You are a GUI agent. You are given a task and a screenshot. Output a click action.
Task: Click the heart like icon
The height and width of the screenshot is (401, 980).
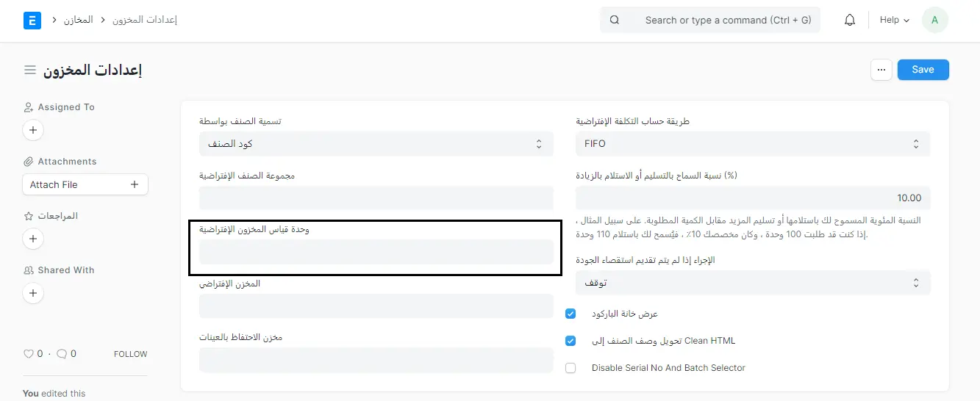click(29, 354)
